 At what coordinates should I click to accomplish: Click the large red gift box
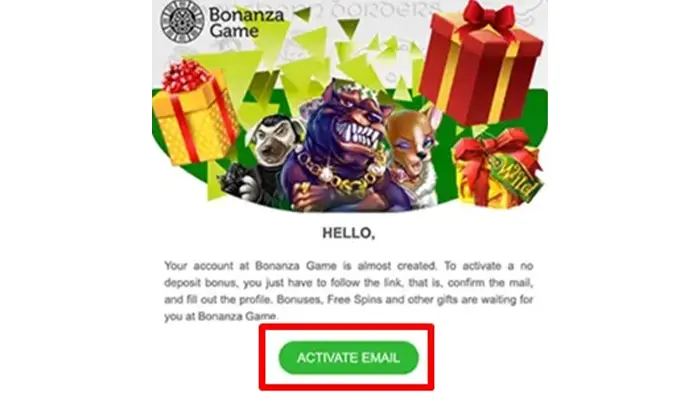[x=481, y=66]
